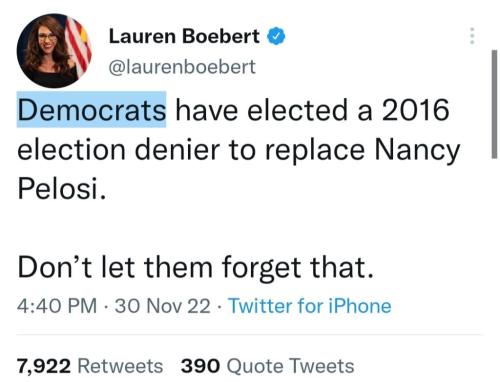Viewport: 500px width, 382px height.
Task: Click the profile picture avatar
Action: 54,51
